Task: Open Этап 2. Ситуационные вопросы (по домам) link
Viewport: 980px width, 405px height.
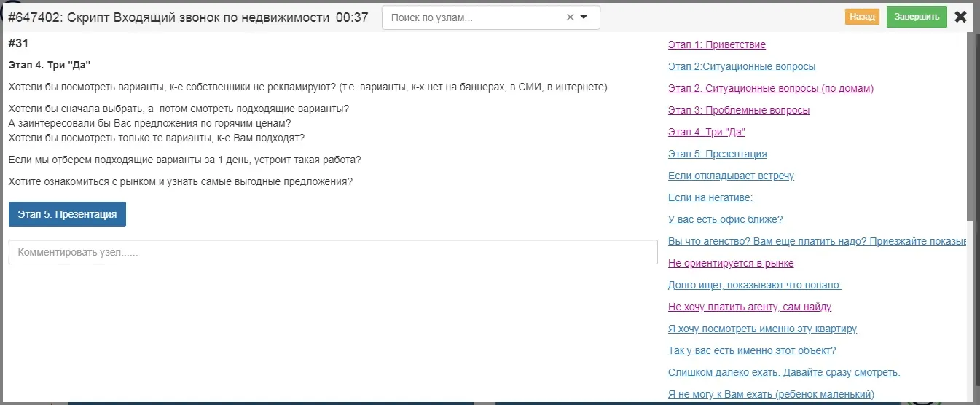Action: point(770,88)
